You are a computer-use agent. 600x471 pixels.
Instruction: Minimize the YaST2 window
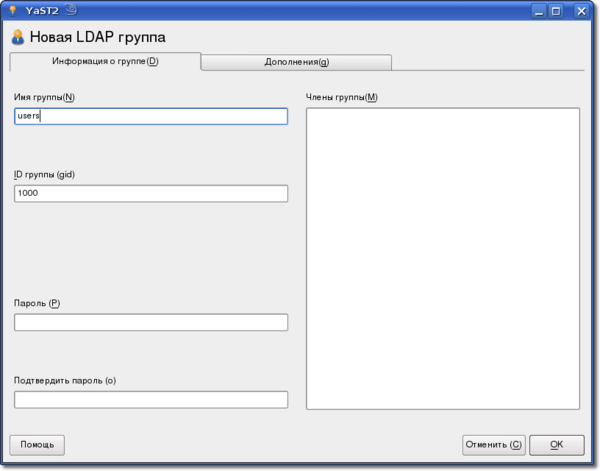[538, 11]
